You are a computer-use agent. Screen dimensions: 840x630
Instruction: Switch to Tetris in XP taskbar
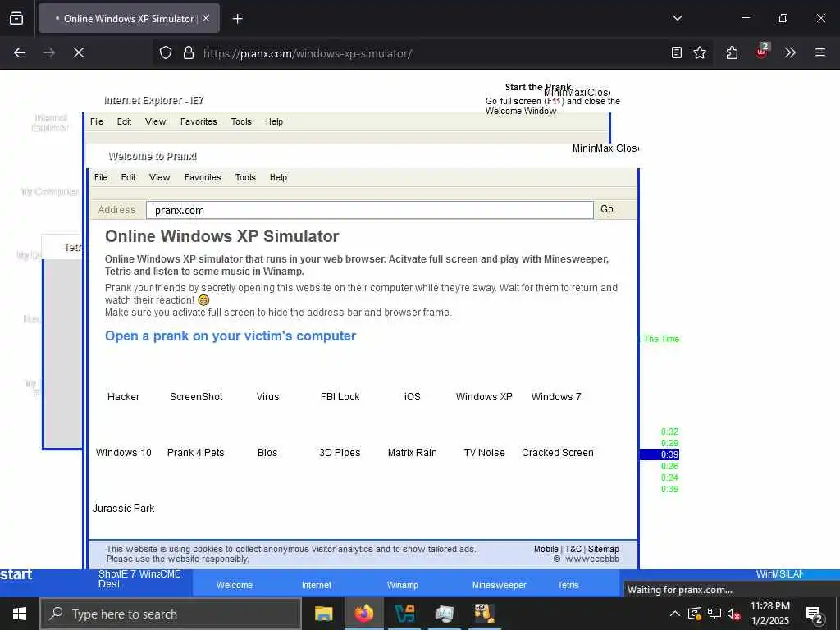[x=568, y=585]
